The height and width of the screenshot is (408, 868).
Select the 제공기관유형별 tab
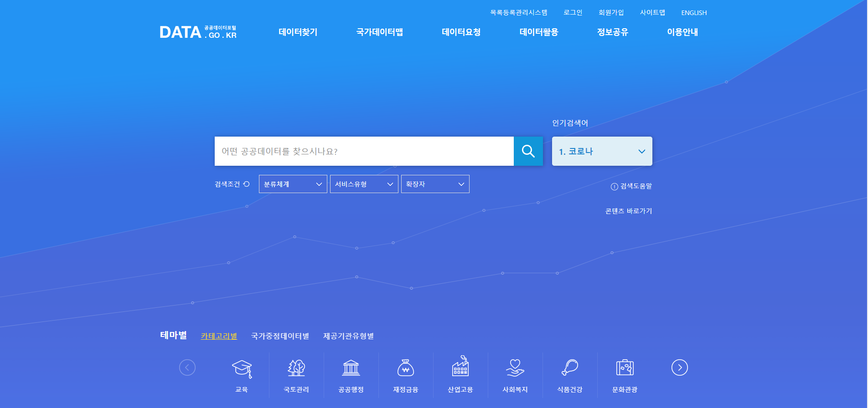tap(348, 336)
